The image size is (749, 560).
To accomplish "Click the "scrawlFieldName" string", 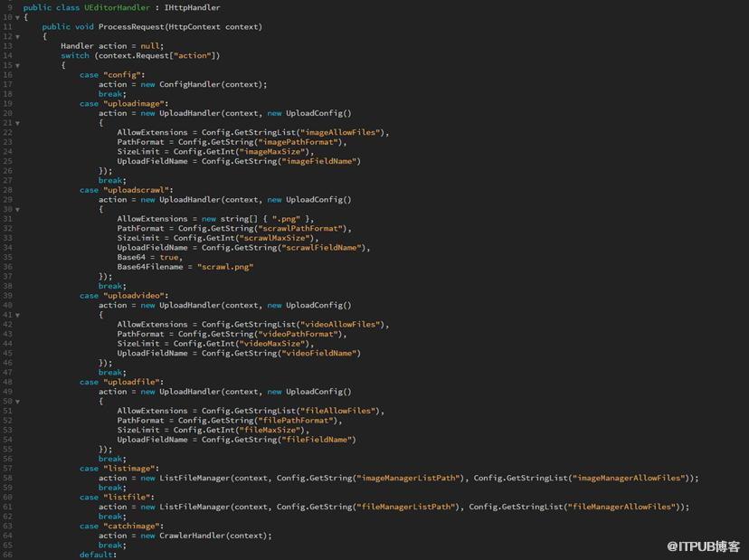I will [323, 248].
